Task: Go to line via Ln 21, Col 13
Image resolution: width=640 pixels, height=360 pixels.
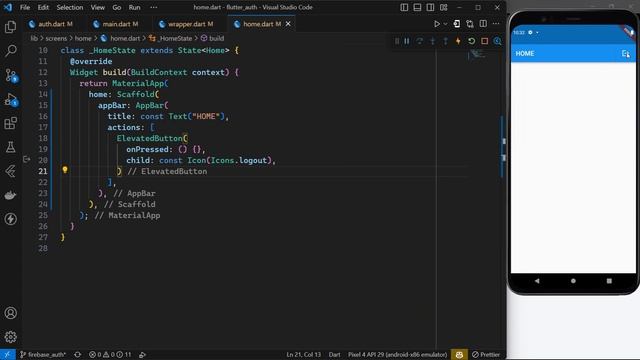Action: tap(304, 354)
